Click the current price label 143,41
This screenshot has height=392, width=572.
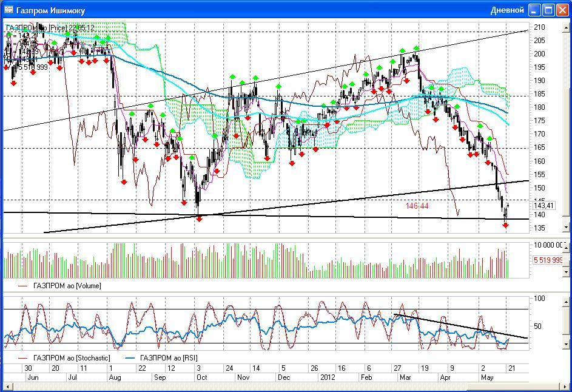click(543, 206)
